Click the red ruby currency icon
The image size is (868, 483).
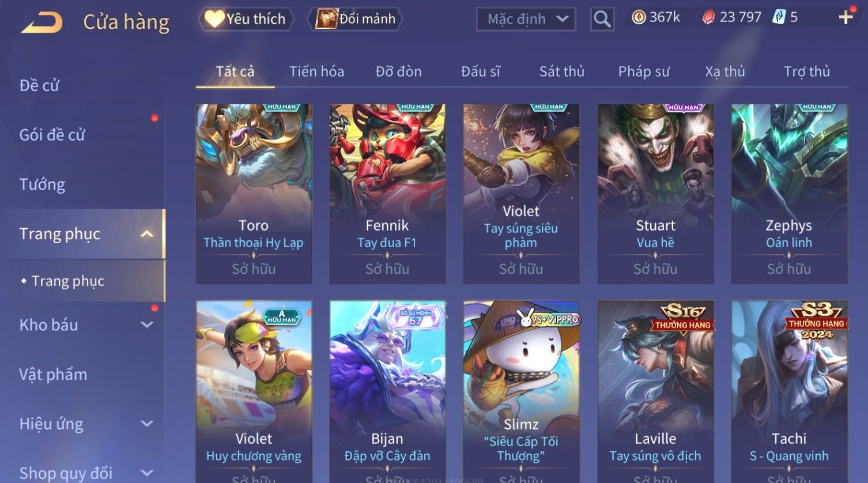[x=708, y=18]
